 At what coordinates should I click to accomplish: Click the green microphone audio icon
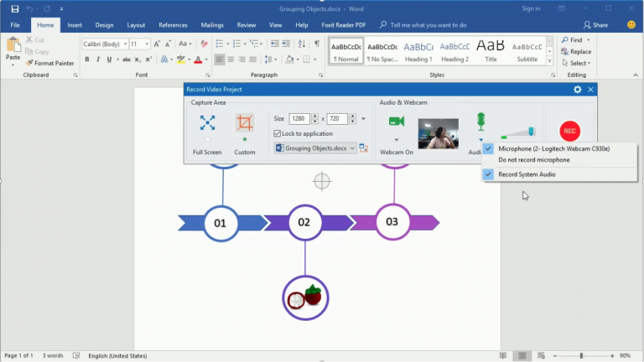pos(480,122)
